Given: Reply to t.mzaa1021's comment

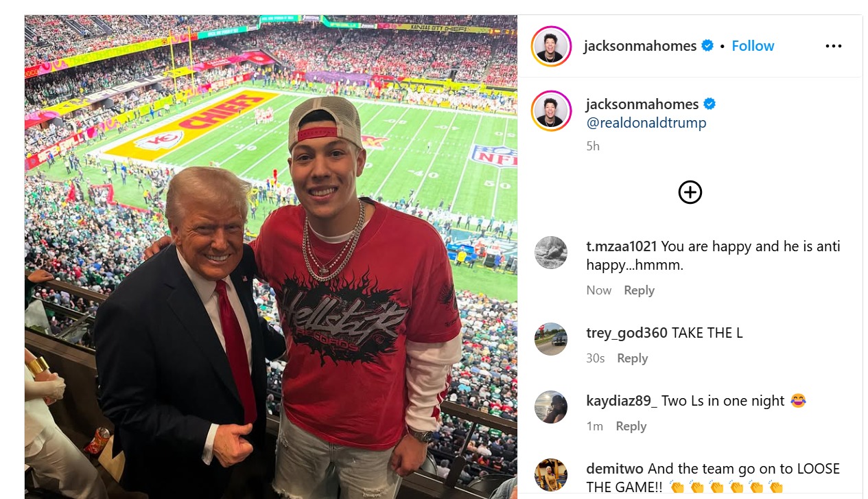Looking at the screenshot, I should pos(639,290).
